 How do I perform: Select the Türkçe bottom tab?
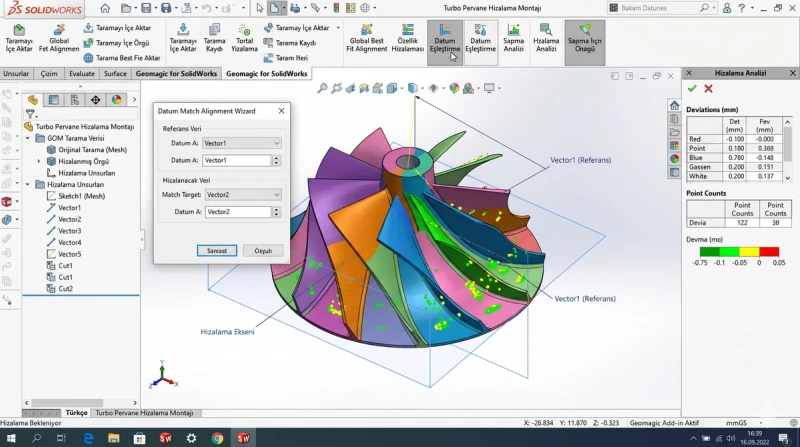tap(77, 413)
